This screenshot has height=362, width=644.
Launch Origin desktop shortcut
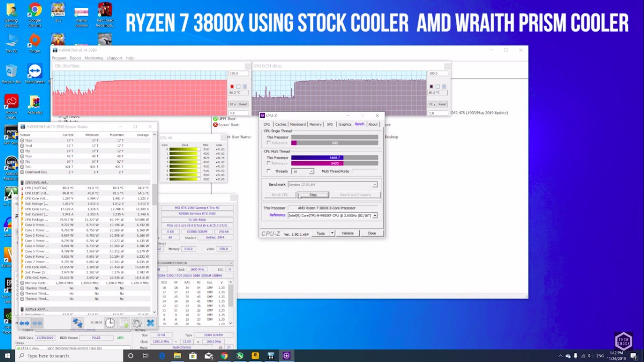click(35, 44)
